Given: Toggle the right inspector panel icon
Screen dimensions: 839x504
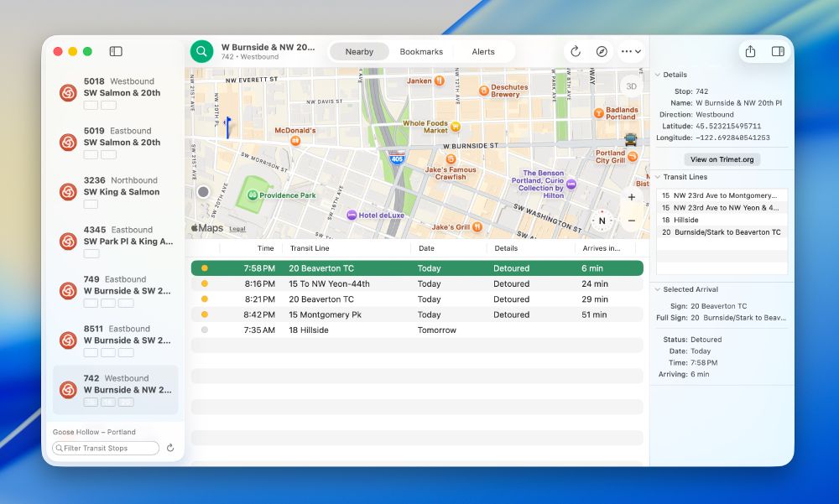Looking at the screenshot, I should 778,51.
